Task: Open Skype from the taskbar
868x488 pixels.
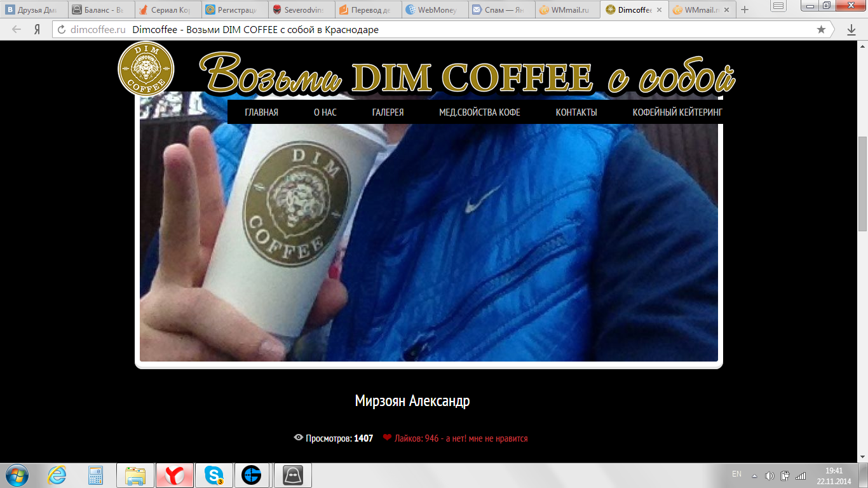Action: [x=214, y=475]
